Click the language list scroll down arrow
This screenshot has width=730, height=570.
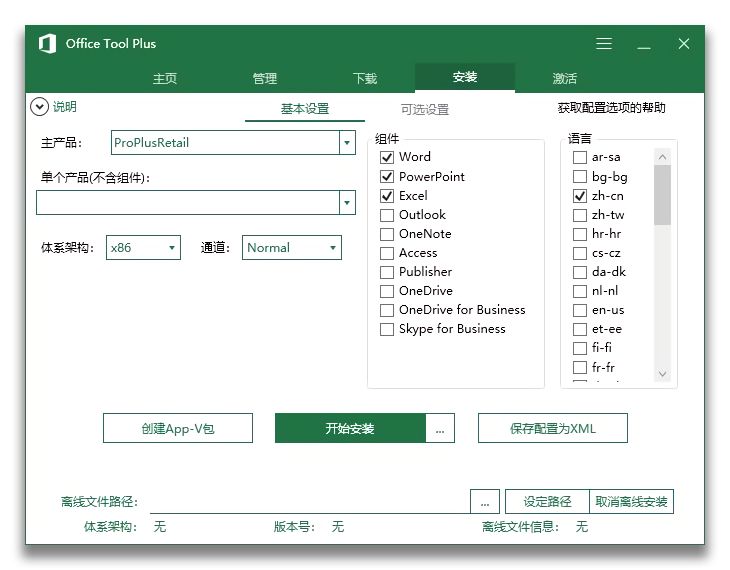click(x=662, y=373)
